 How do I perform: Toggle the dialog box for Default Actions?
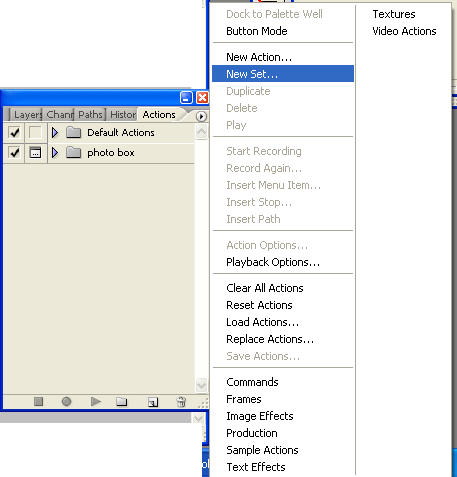35,132
